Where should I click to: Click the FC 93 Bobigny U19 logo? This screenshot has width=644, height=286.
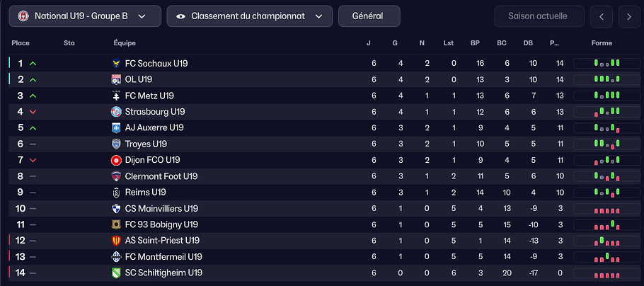(117, 224)
